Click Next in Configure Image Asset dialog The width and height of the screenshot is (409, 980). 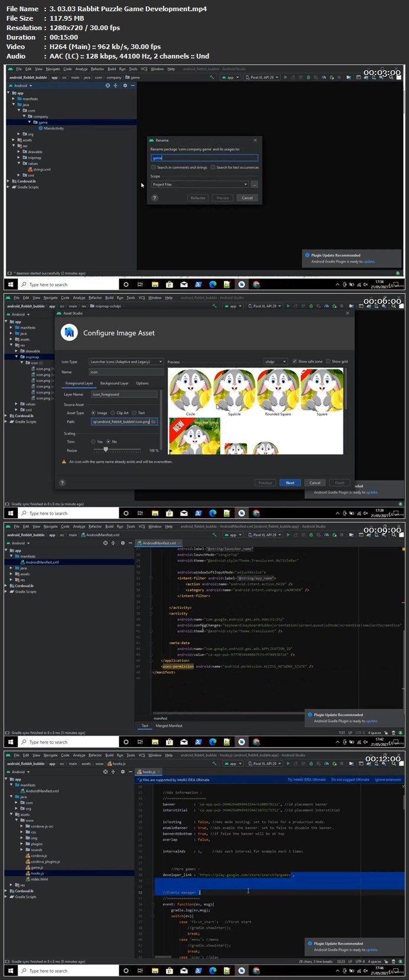(x=290, y=482)
